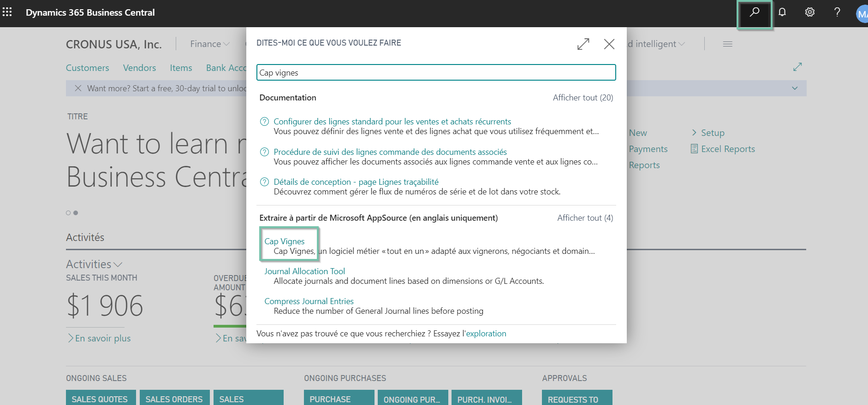The height and width of the screenshot is (405, 868).
Task: Open the Requests To tile
Action: (577, 398)
